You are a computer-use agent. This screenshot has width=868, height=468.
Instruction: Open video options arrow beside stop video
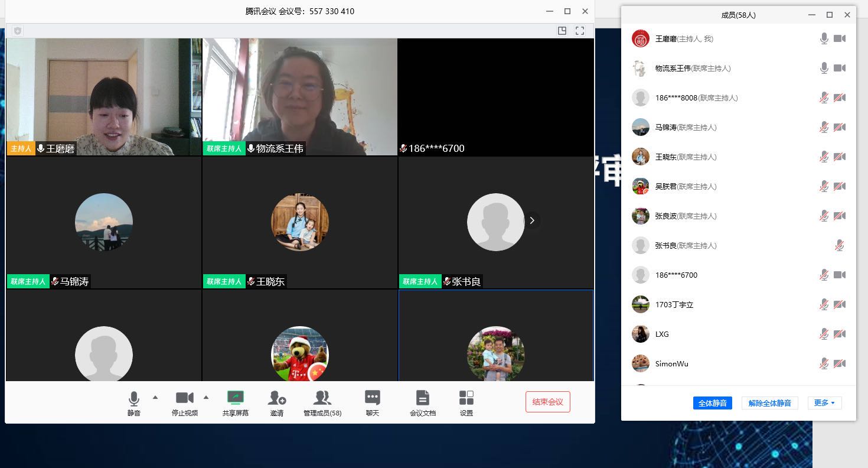[x=206, y=397]
